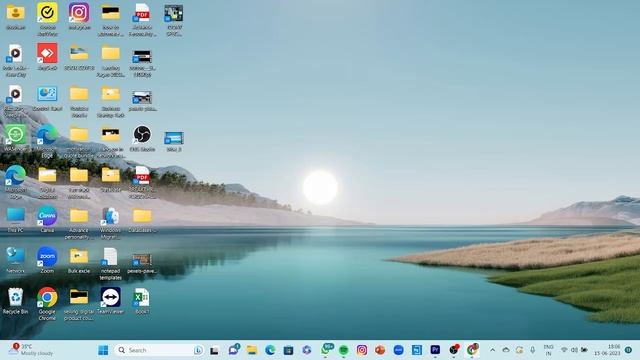Open WhatsApp with the 99+ badge
This screenshot has width=640, height=360.
tap(325, 350)
